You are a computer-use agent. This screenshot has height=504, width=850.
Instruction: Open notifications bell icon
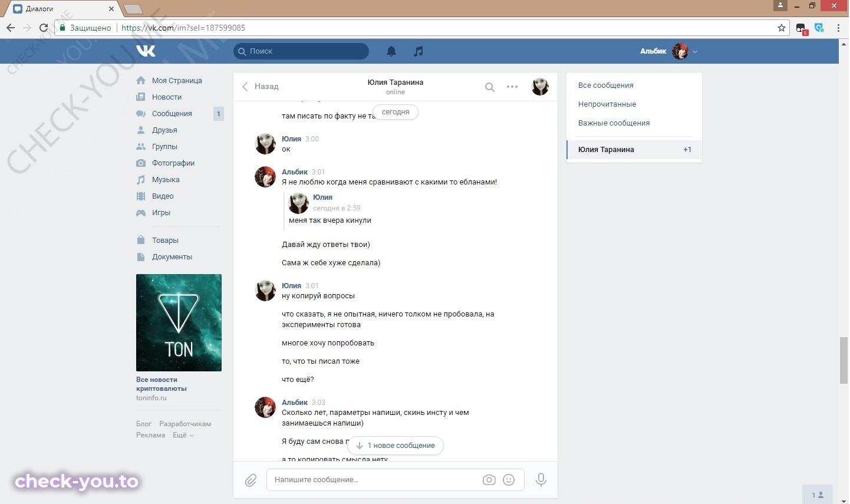click(x=391, y=51)
